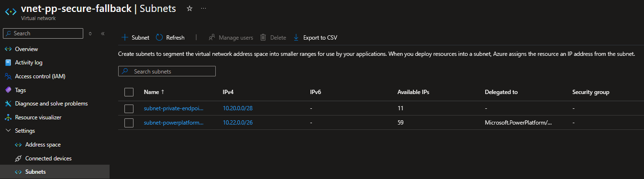Click the Diagnose and solve problems icon
The height and width of the screenshot is (179, 644).
pyautogui.click(x=8, y=104)
